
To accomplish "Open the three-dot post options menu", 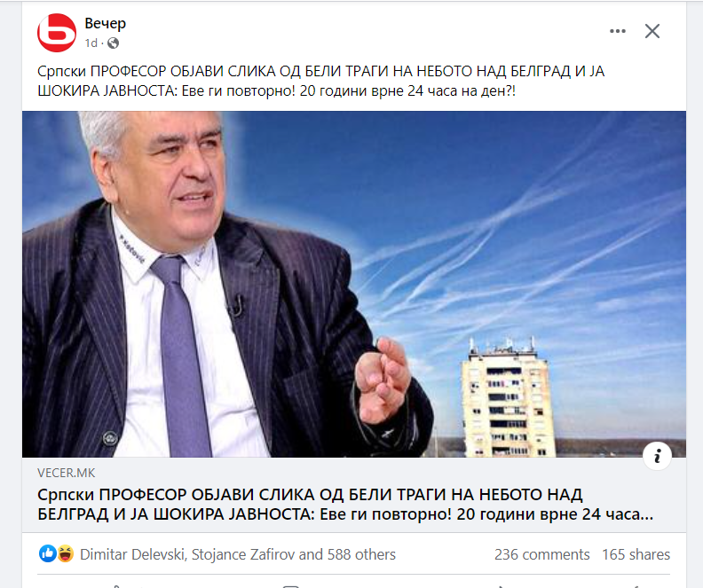I will tap(618, 31).
